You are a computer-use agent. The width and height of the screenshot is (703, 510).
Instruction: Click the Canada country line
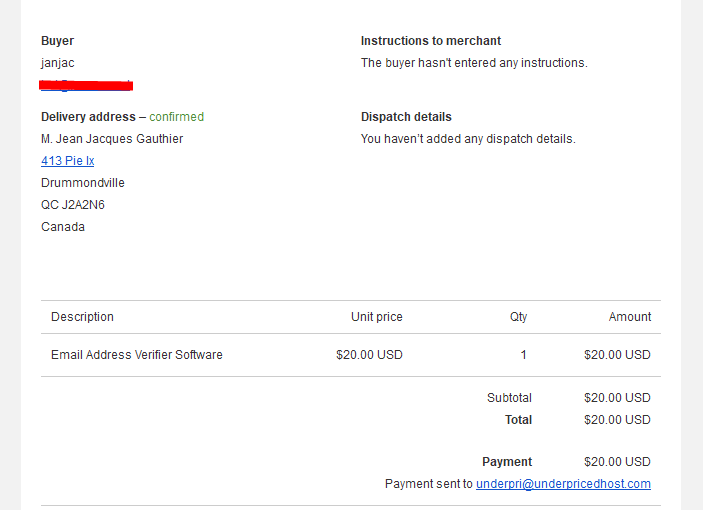coord(63,227)
